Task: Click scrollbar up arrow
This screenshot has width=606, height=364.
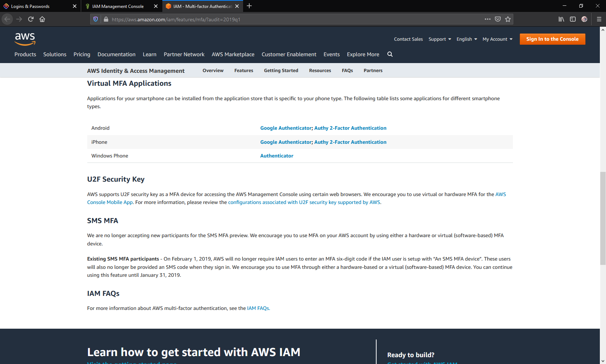Action: point(603,30)
